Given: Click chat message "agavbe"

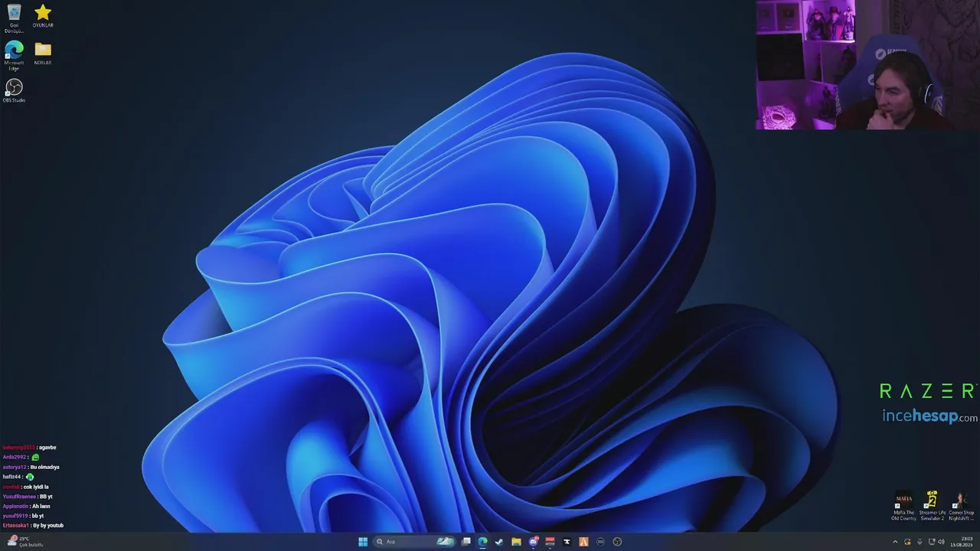Looking at the screenshot, I should click(48, 447).
